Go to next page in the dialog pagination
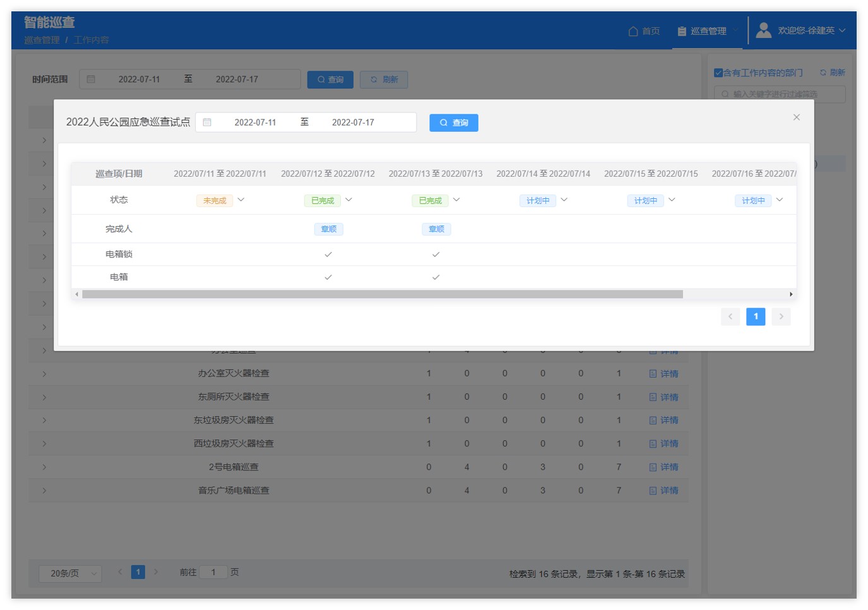868x610 pixels. click(x=781, y=316)
